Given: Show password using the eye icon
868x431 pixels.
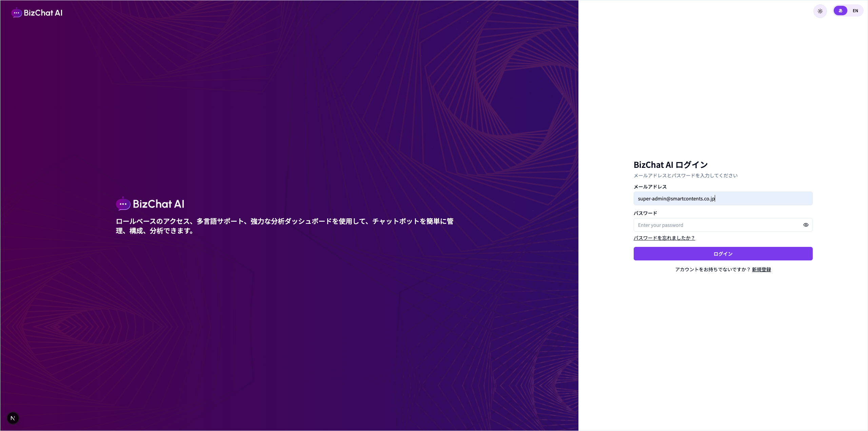Looking at the screenshot, I should [x=806, y=225].
